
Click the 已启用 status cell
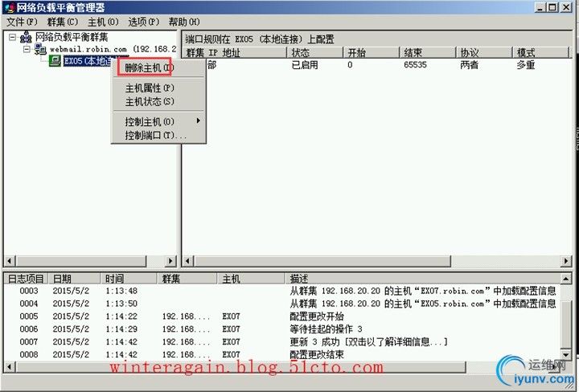305,65
